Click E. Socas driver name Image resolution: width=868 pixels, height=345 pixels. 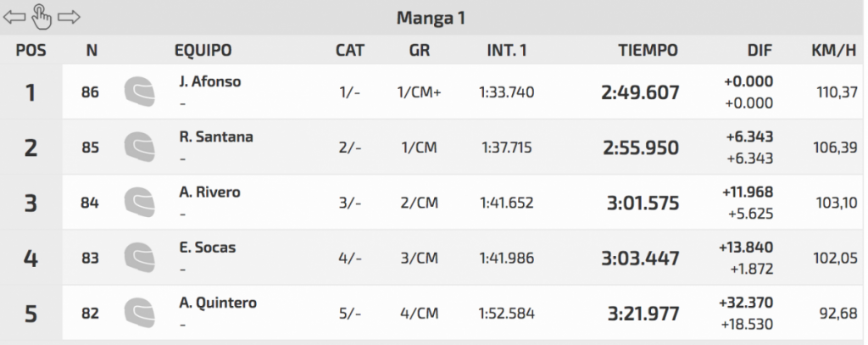pos(208,248)
